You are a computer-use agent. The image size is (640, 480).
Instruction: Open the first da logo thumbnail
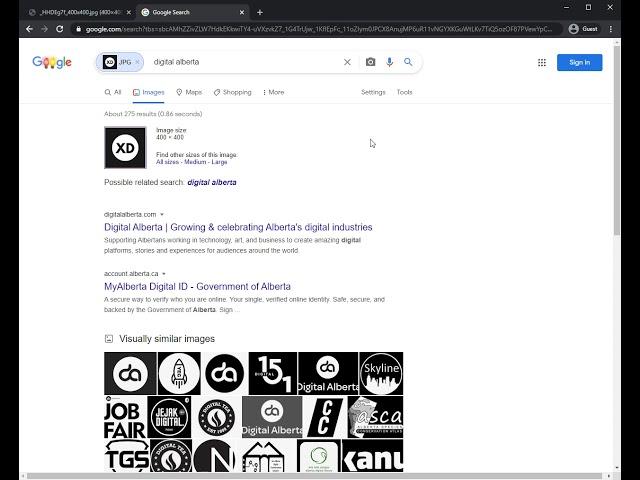pos(130,373)
